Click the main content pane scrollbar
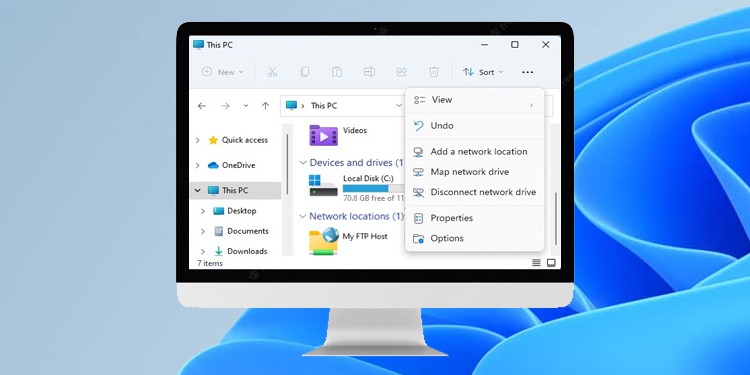Screen dimensions: 750x375 tap(555, 219)
